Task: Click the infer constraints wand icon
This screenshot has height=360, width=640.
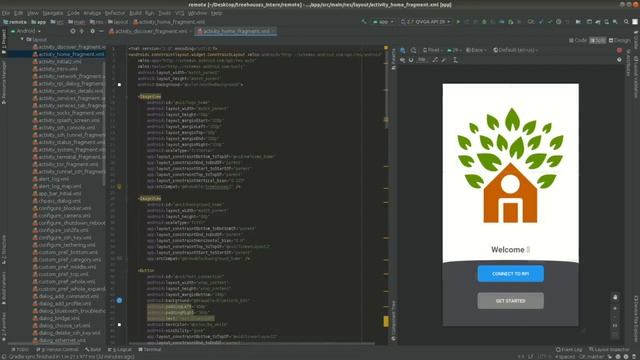Action: click(x=444, y=60)
